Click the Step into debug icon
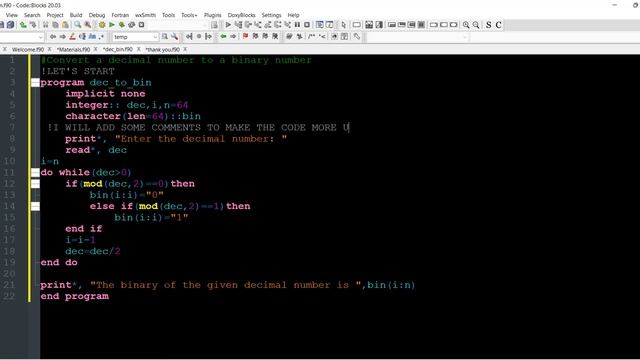 pos(258,25)
